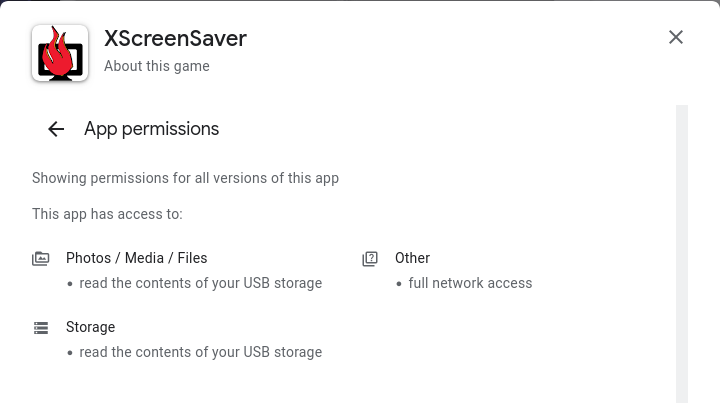Screen dimensions: 720x403
Task: Click the Storage permission icon
Action: tap(41, 327)
